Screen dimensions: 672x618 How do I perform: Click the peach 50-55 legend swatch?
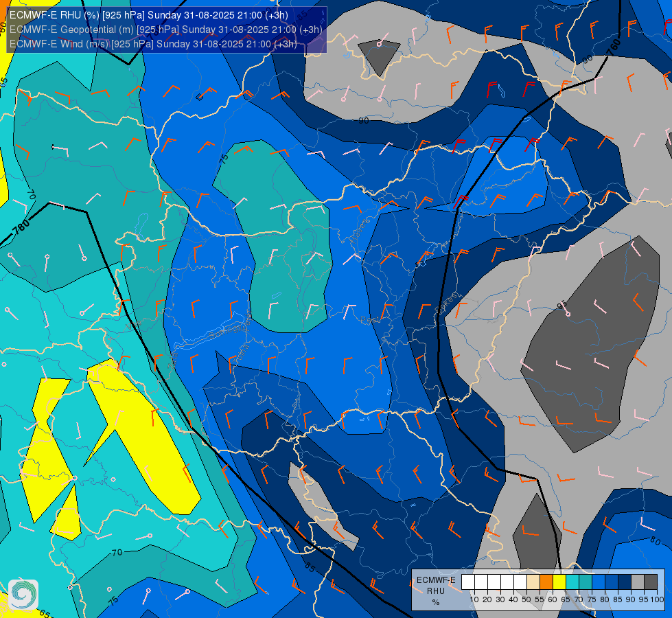tap(533, 582)
